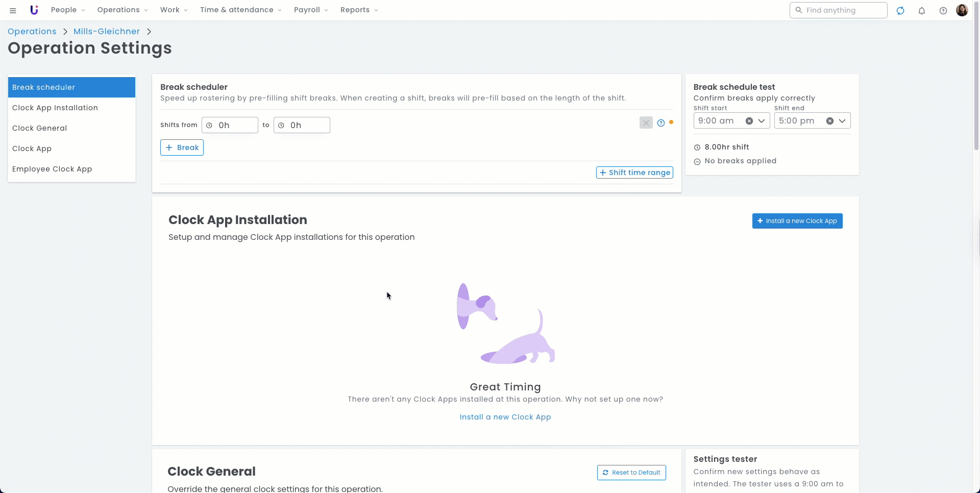Select Clock General in the sidebar

point(40,128)
